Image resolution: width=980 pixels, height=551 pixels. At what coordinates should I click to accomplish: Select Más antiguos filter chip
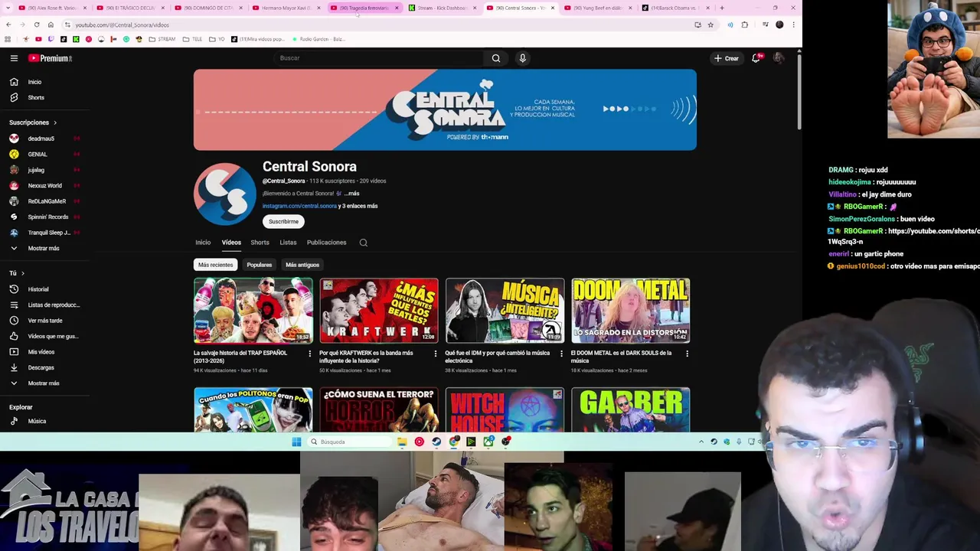(x=302, y=265)
